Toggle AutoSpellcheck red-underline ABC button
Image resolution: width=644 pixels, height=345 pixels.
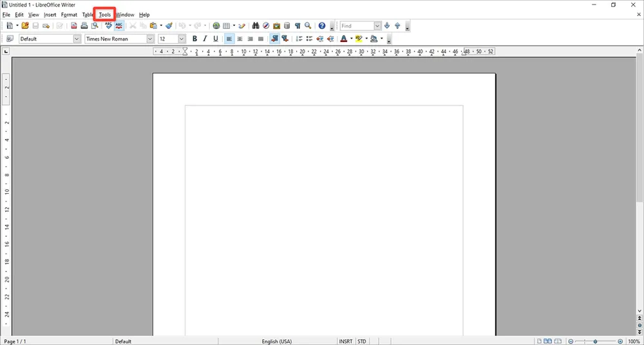pyautogui.click(x=119, y=26)
